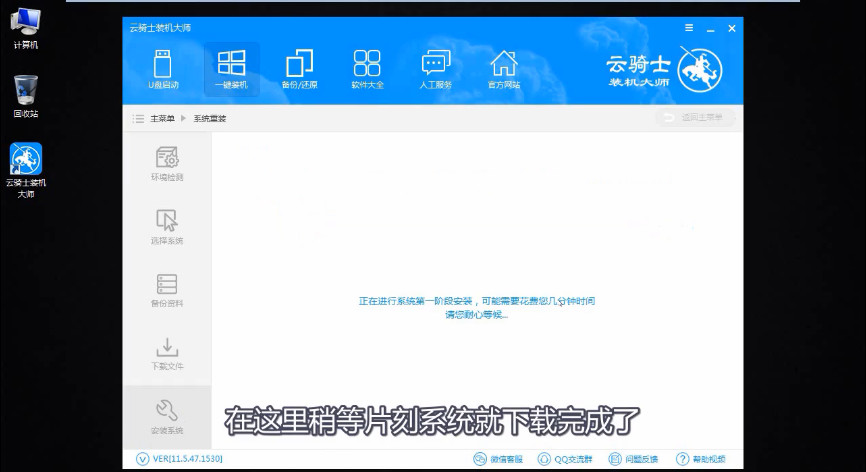Open the U盘启动 tool
Viewport: 866px width, 472px height.
pyautogui.click(x=163, y=70)
